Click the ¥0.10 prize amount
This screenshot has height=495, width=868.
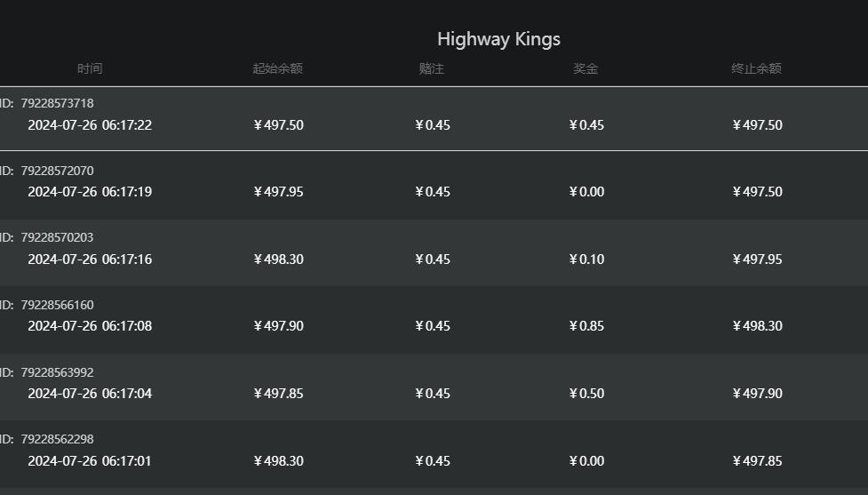click(x=586, y=259)
